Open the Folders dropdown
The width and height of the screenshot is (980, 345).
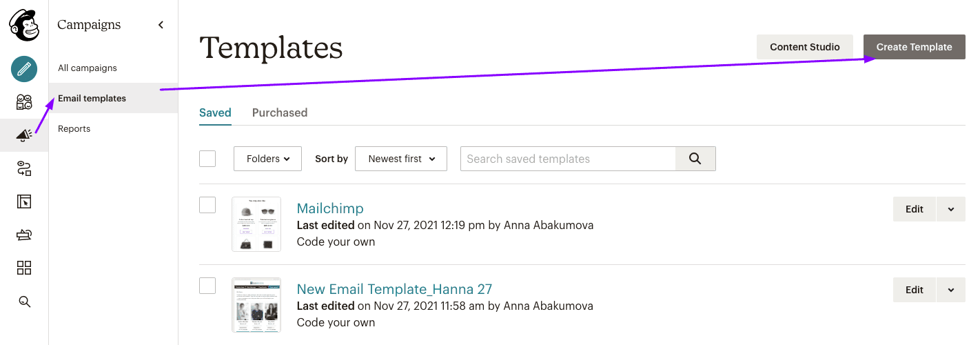click(268, 159)
